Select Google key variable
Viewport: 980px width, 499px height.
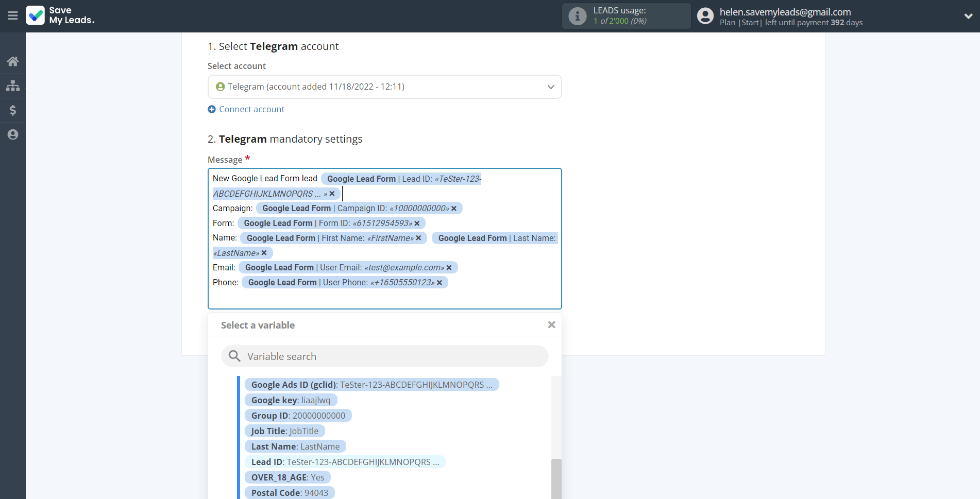point(291,400)
